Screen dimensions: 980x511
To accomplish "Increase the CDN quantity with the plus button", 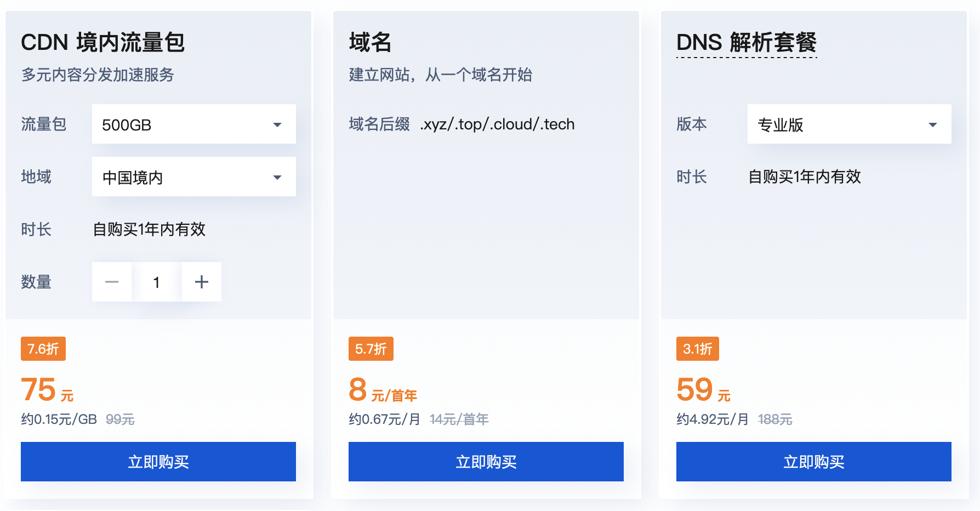I will click(x=201, y=282).
